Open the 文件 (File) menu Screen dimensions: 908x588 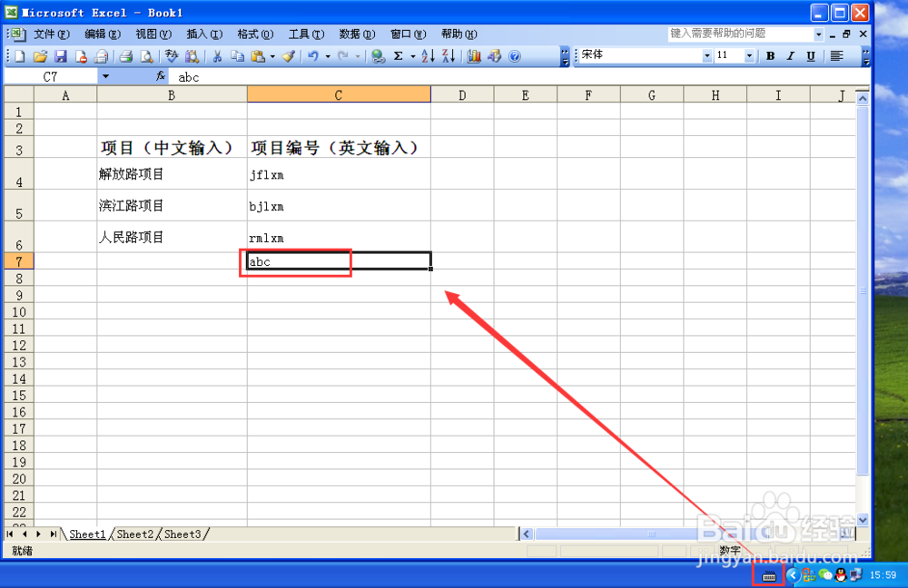tap(51, 34)
